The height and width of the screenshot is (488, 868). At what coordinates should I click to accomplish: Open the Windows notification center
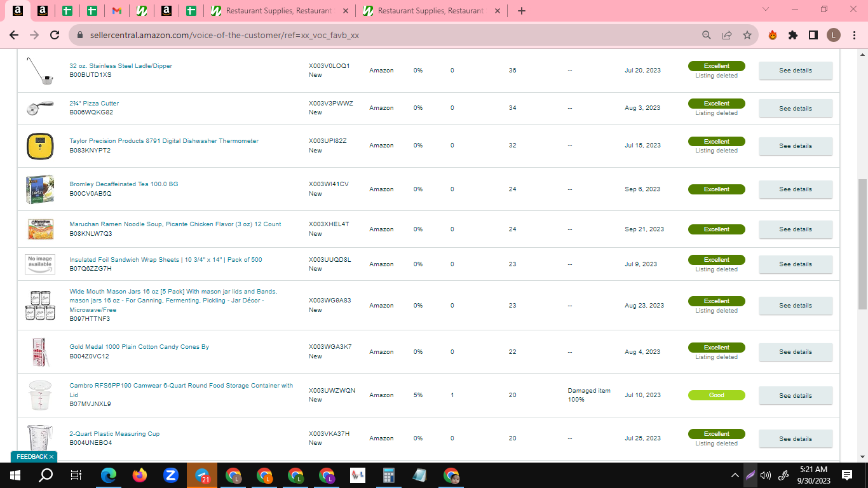coord(847,475)
